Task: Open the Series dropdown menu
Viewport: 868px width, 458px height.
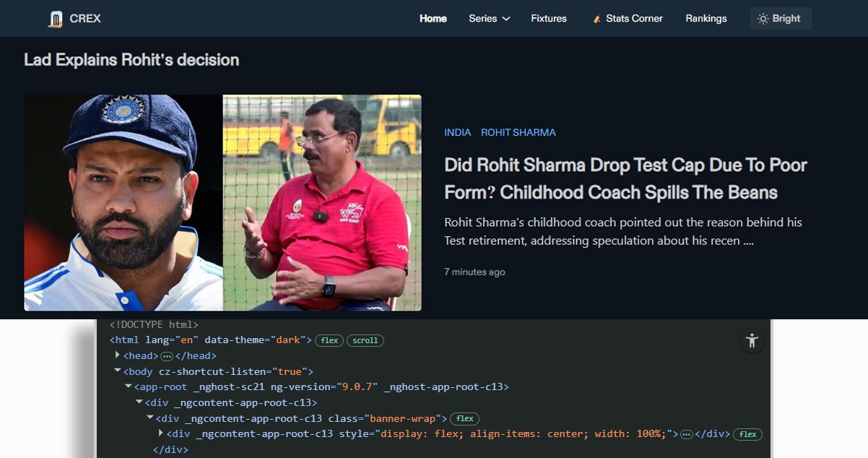Action: point(489,19)
